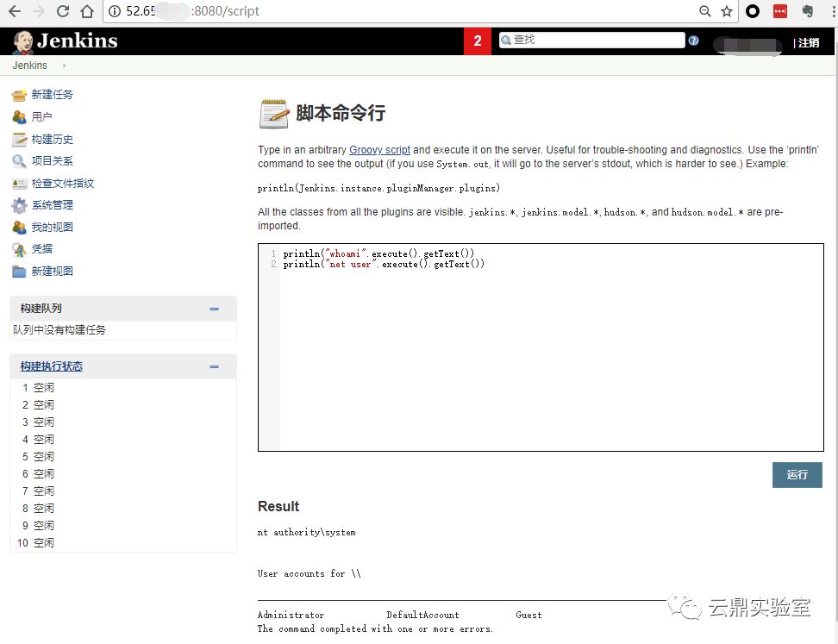Open the browser three-dot menu
This screenshot has width=838, height=644.
(x=830, y=11)
